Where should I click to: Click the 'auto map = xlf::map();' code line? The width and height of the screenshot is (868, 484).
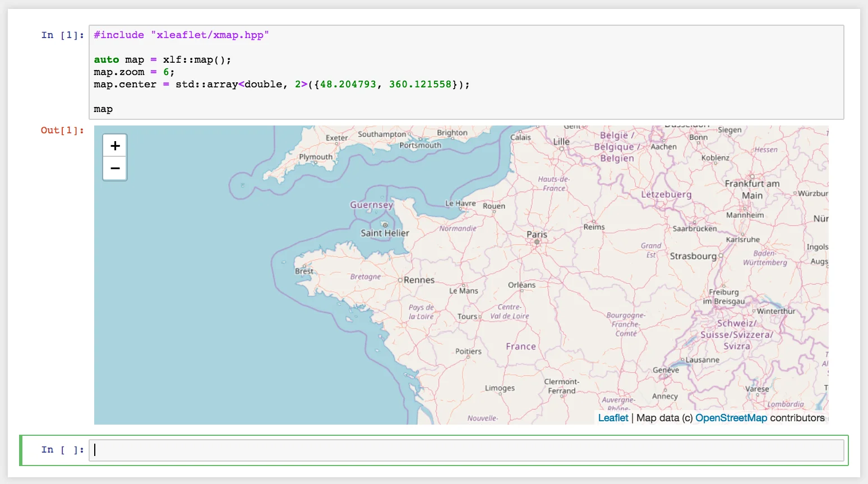pos(163,60)
